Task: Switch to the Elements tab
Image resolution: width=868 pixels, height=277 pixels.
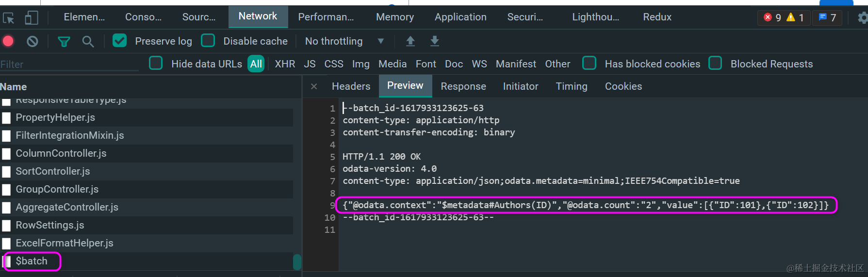Action: tap(84, 17)
